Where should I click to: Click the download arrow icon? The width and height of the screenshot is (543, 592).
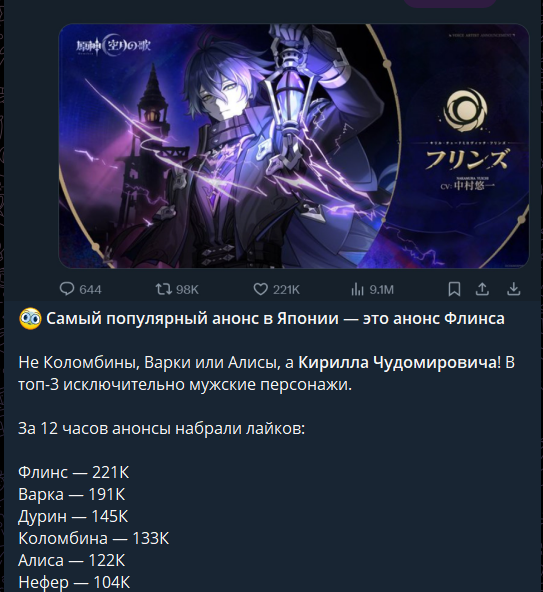click(513, 289)
